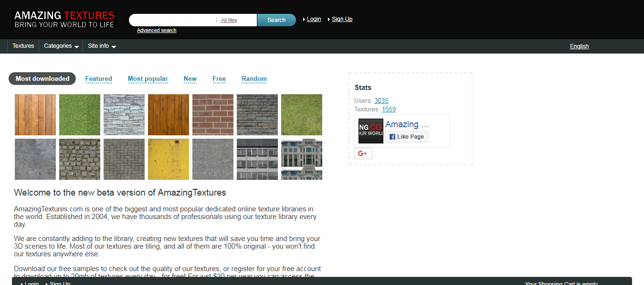Click the Search button
The height and width of the screenshot is (285, 644).
click(276, 20)
